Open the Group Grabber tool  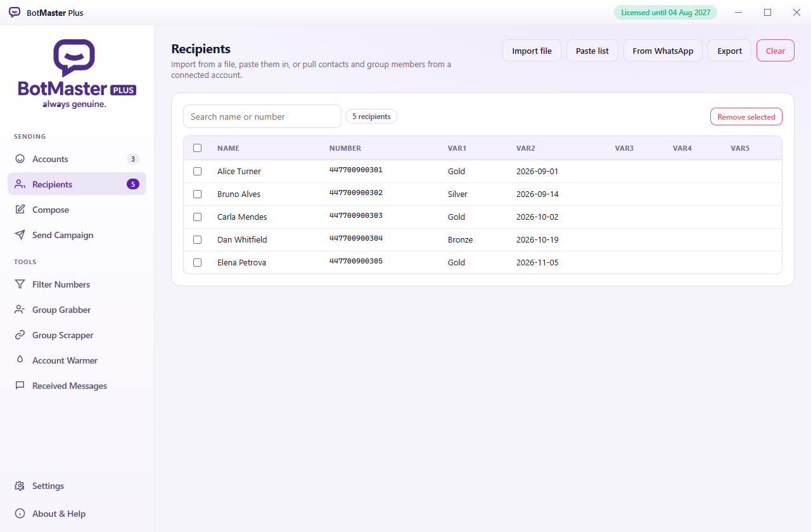tap(77, 310)
